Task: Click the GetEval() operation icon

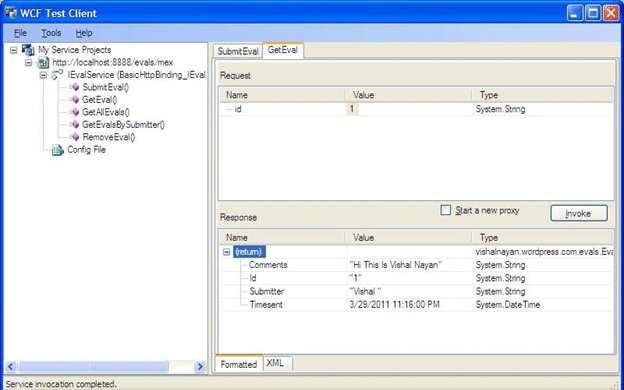Action: click(75, 100)
